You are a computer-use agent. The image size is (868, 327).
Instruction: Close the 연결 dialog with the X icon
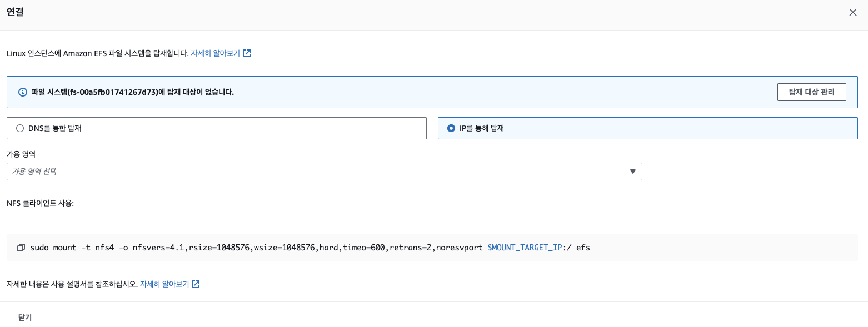(852, 12)
